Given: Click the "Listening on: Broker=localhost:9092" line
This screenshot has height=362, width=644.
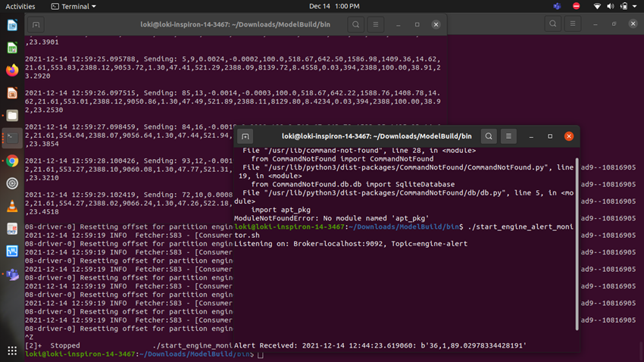Looking at the screenshot, I should click(x=351, y=244).
